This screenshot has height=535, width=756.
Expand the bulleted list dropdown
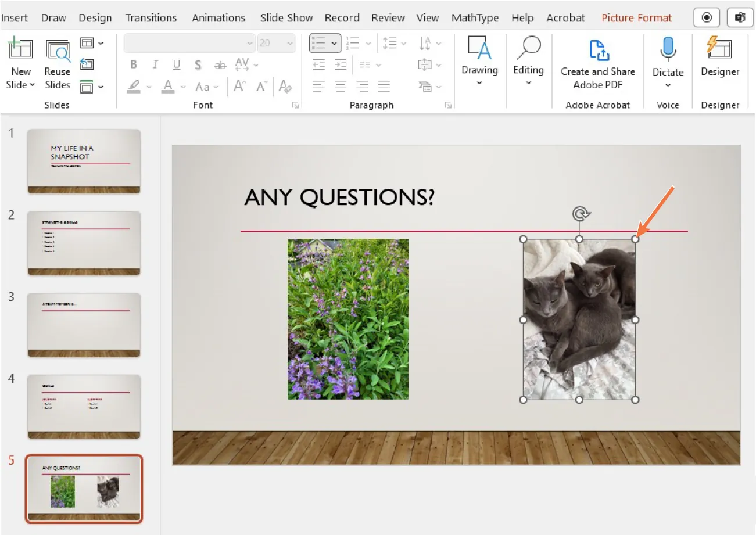click(335, 43)
